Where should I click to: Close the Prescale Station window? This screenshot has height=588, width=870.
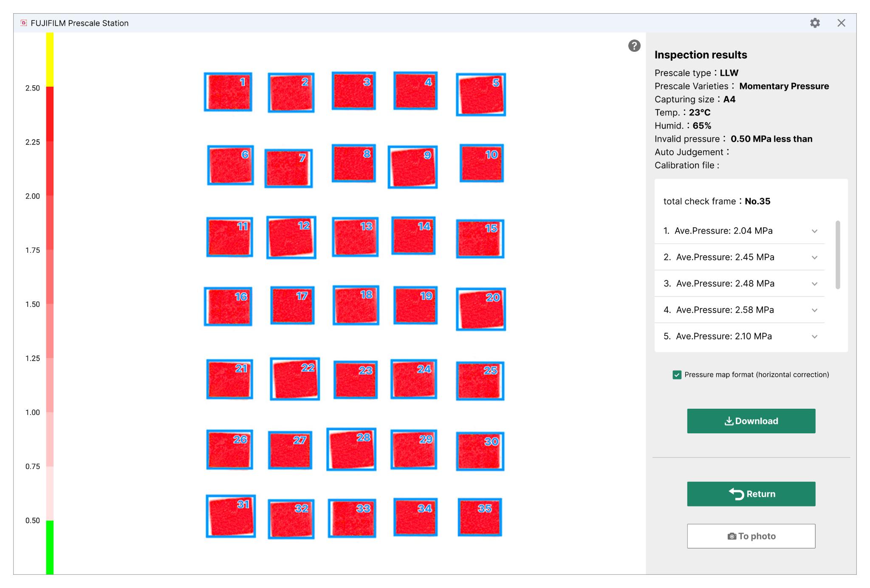pos(841,23)
